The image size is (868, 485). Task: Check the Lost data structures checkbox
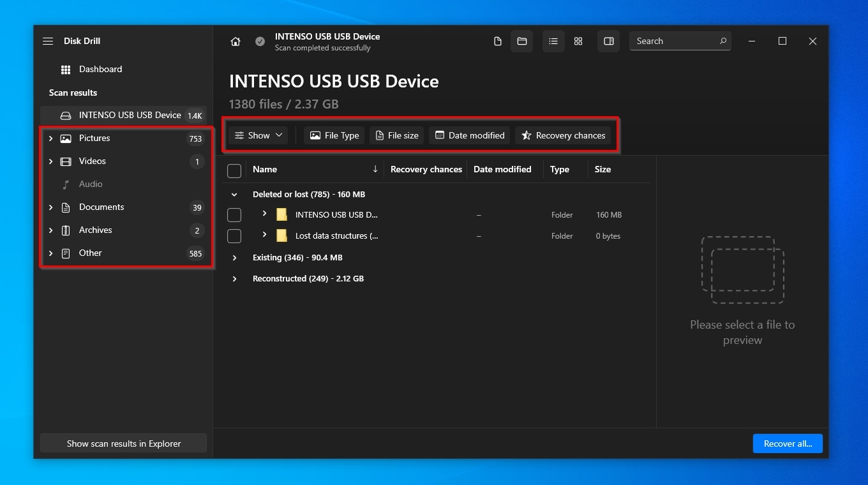(234, 237)
